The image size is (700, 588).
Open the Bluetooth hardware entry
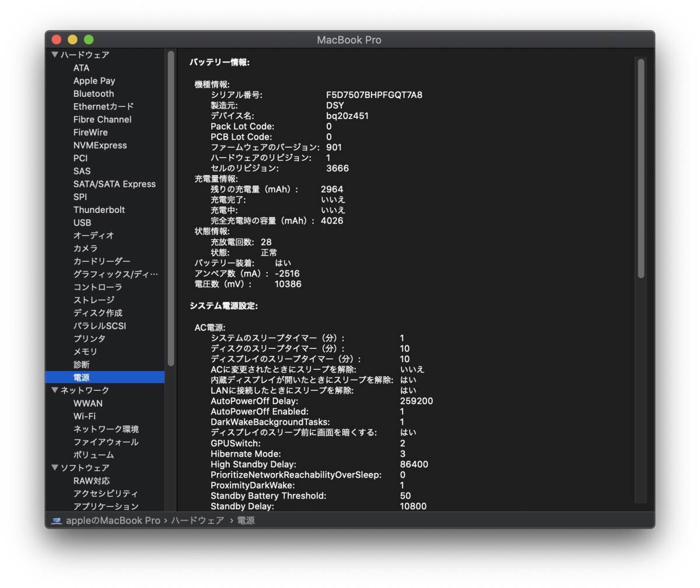click(x=93, y=93)
